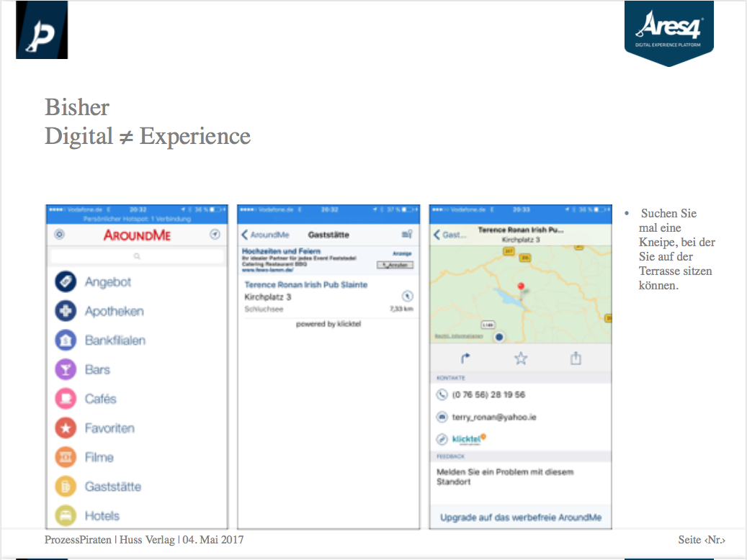The height and width of the screenshot is (560, 747).
Task: Click Melden Sie ein Problem mit diesem Standort
Action: click(505, 477)
